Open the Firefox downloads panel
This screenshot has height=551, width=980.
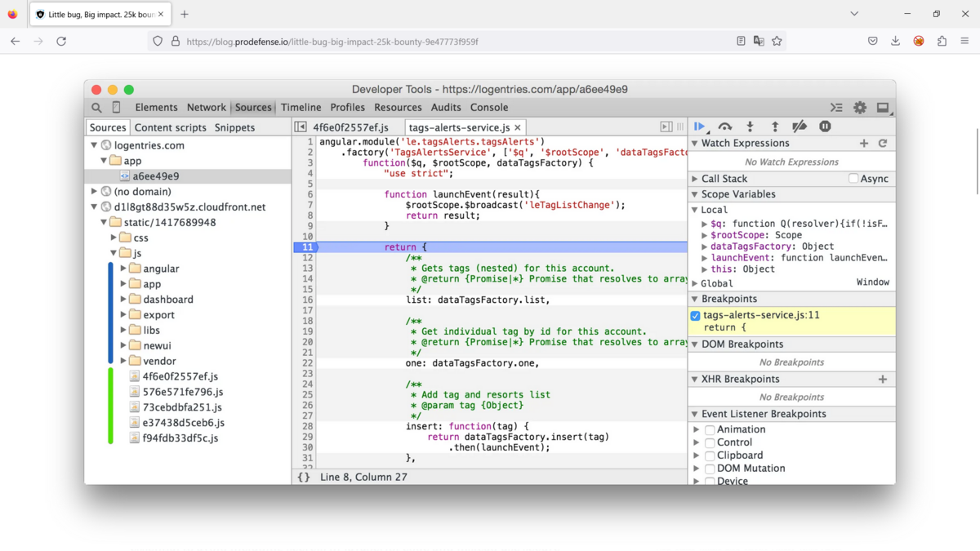pyautogui.click(x=895, y=41)
